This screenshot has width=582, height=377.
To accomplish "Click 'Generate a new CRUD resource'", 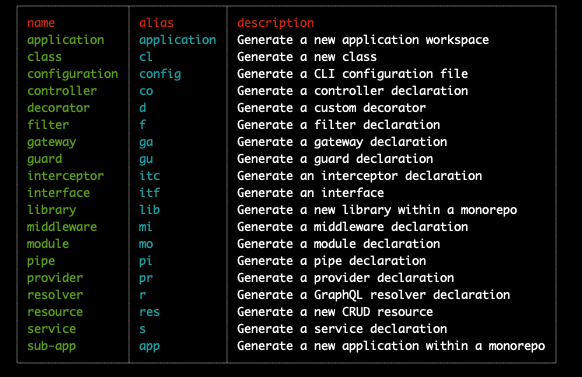I will pos(335,312).
